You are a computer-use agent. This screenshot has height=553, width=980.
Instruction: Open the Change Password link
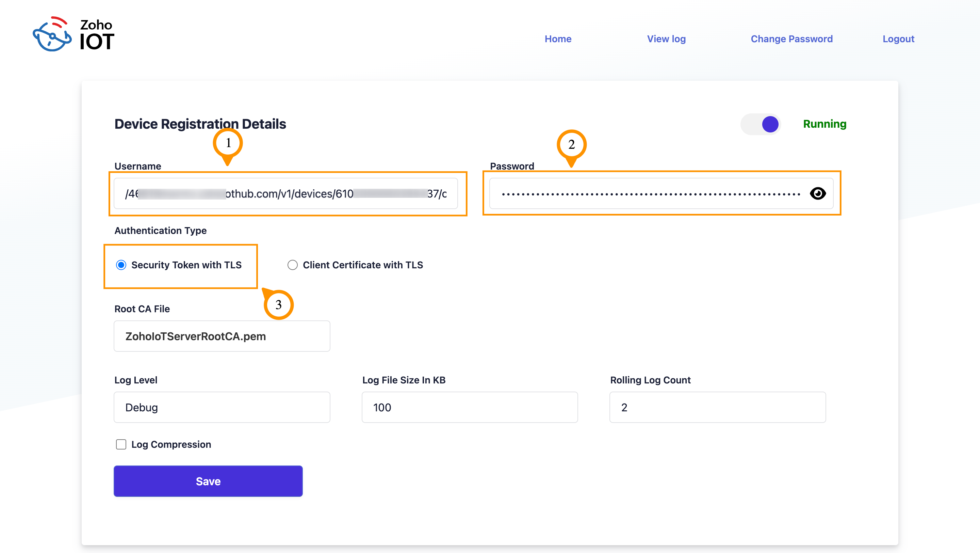click(x=791, y=39)
